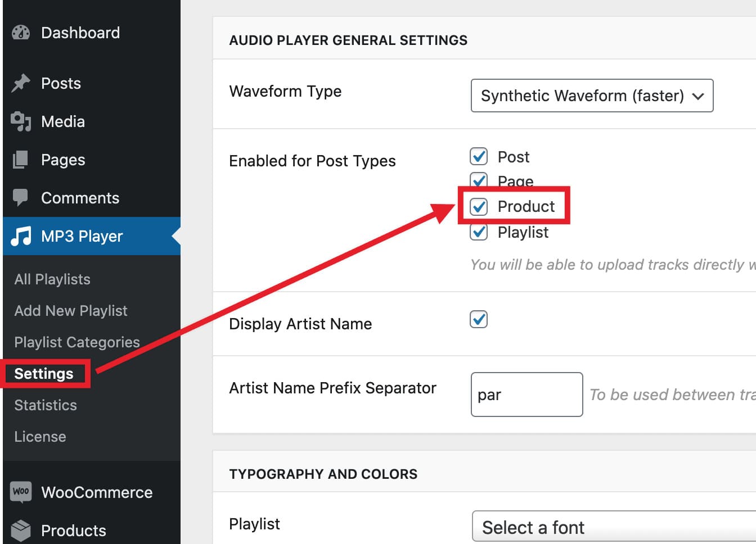
Task: Click the Comments speech bubble icon
Action: pos(21,198)
